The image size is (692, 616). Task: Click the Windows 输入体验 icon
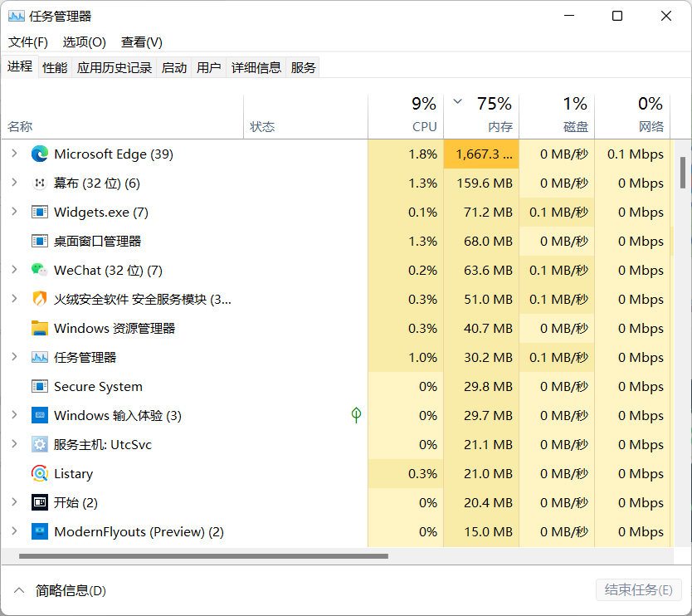click(x=40, y=415)
